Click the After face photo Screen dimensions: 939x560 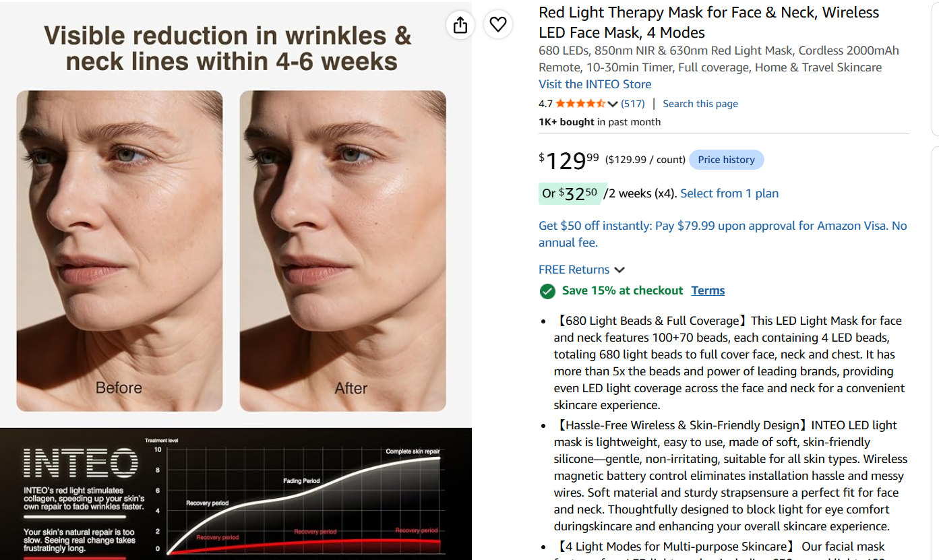click(342, 251)
